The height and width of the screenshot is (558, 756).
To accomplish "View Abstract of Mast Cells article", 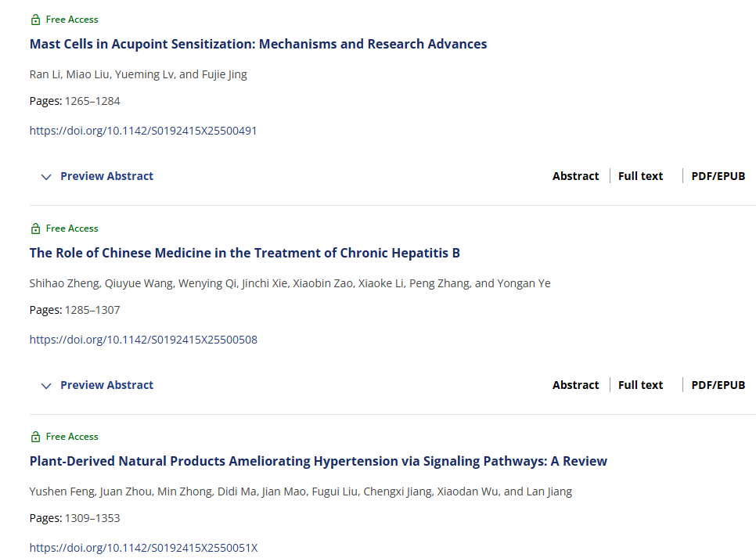I will tap(575, 175).
